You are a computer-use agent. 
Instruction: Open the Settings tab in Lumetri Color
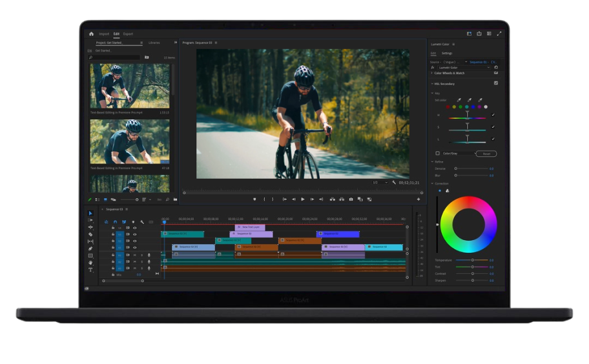pyautogui.click(x=447, y=53)
